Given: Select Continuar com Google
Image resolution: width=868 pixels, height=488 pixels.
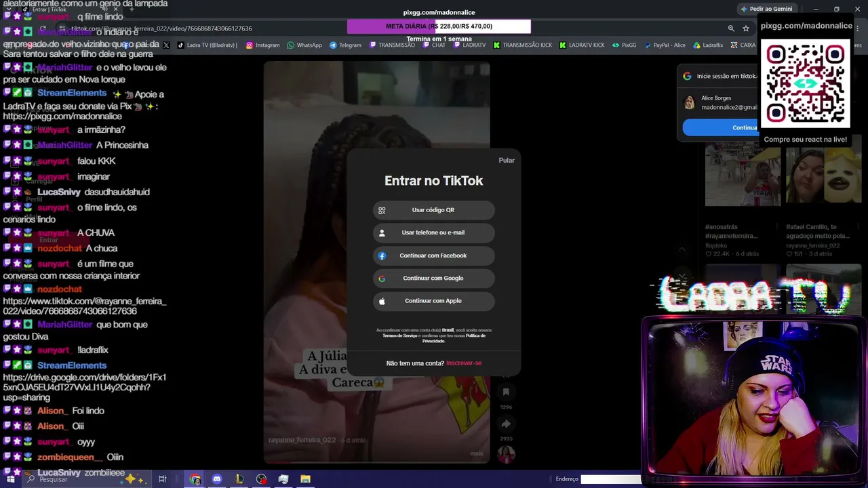Looking at the screenshot, I should coord(434,279).
